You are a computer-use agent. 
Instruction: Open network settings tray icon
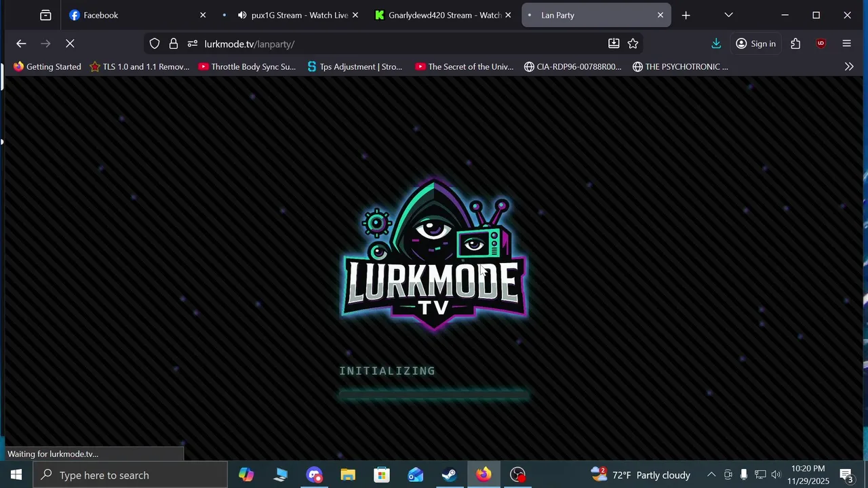pyautogui.click(x=760, y=474)
